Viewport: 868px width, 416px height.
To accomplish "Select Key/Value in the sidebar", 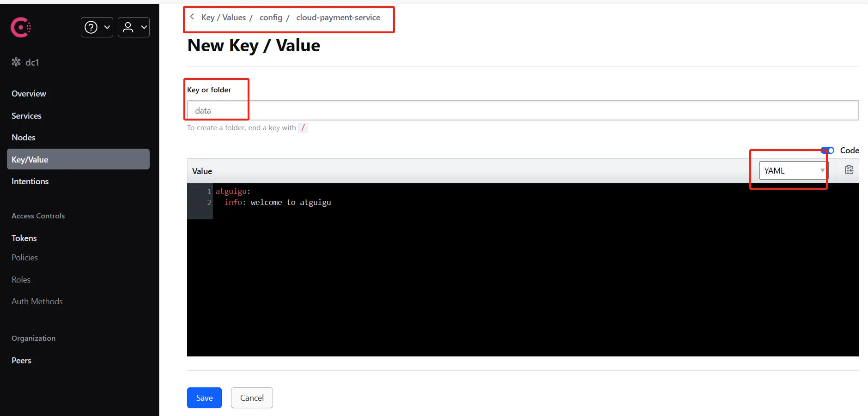I will click(x=30, y=160).
